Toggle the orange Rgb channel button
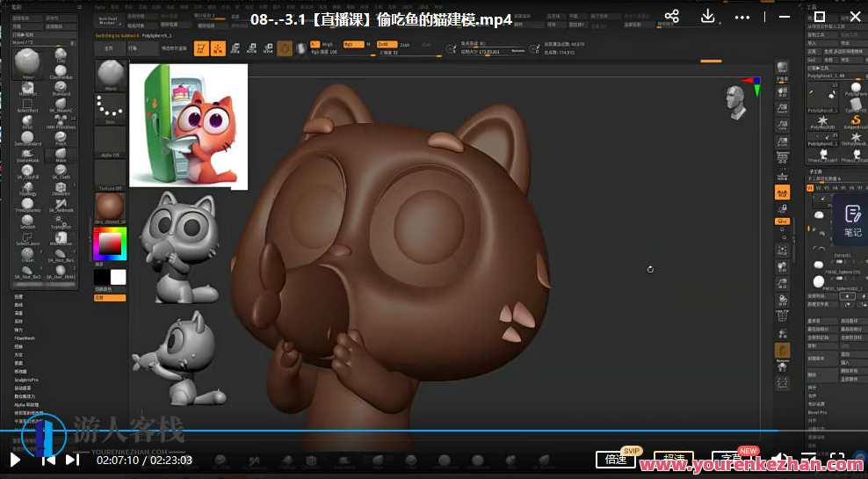The width and height of the screenshot is (868, 479). (352, 44)
